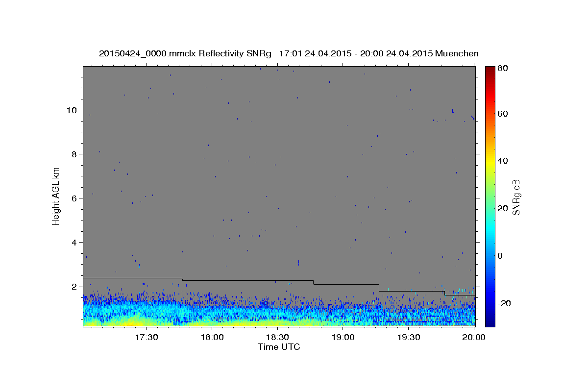Click the 17:30 time tick label
The height and width of the screenshot is (392, 588).
147,338
